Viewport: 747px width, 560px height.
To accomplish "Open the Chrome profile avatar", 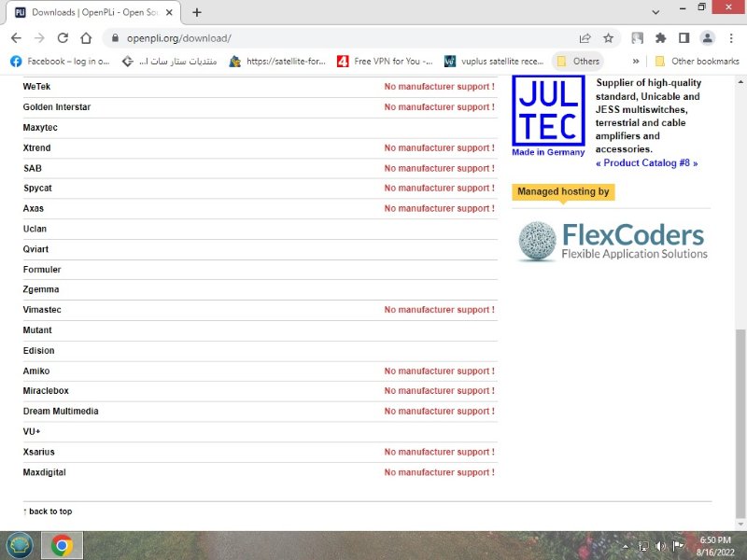I will click(x=708, y=38).
